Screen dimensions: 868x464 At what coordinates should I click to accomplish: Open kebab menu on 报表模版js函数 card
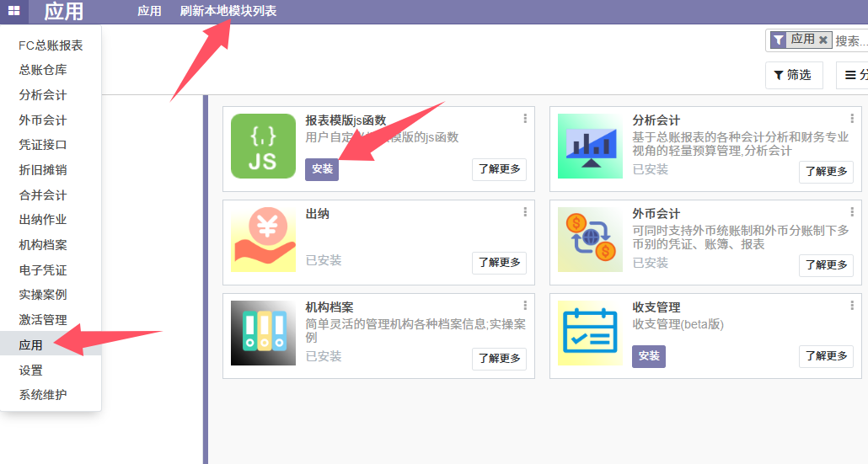525,119
